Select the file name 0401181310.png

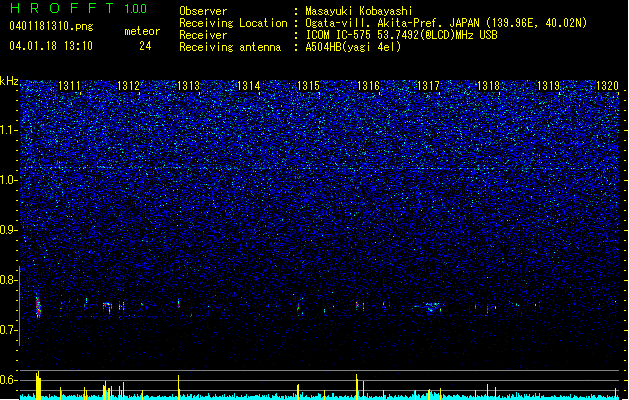[51, 26]
